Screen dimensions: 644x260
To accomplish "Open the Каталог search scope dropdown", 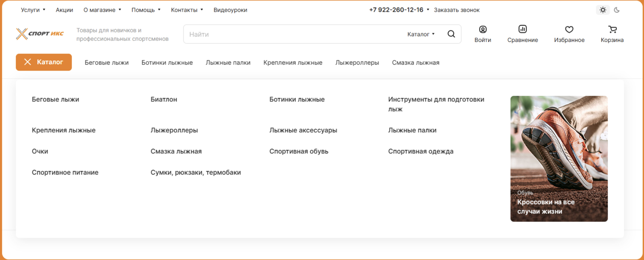I will coord(421,34).
